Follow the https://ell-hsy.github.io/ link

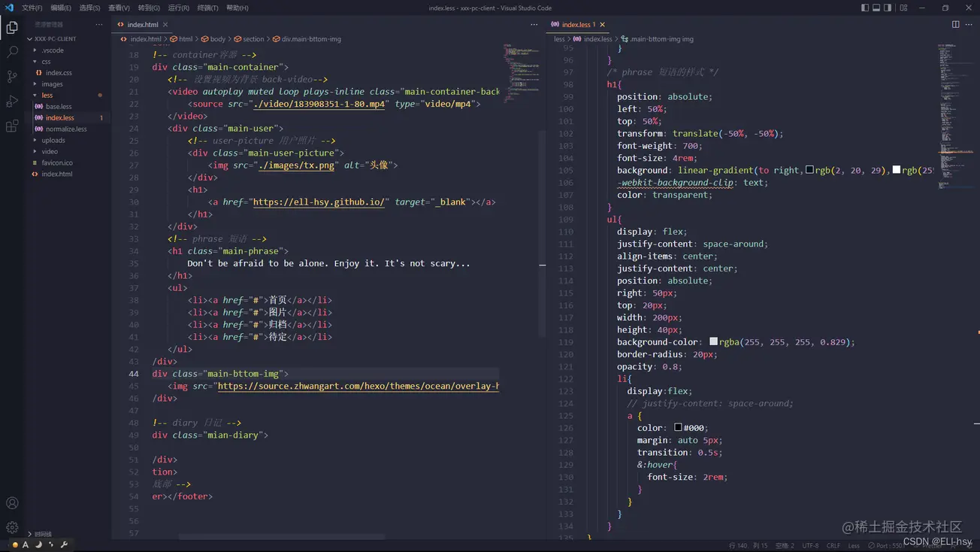click(319, 202)
